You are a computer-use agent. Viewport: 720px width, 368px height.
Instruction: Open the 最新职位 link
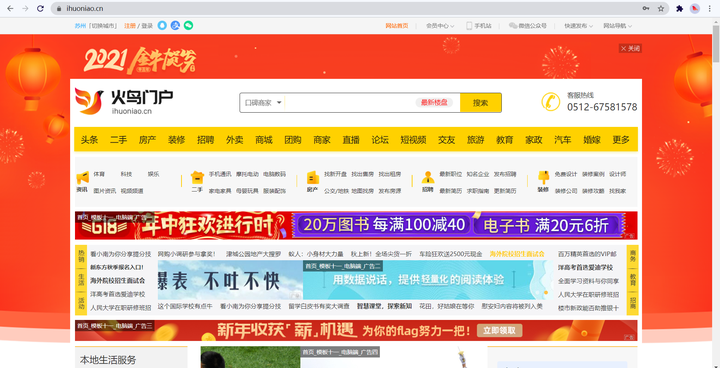450,174
